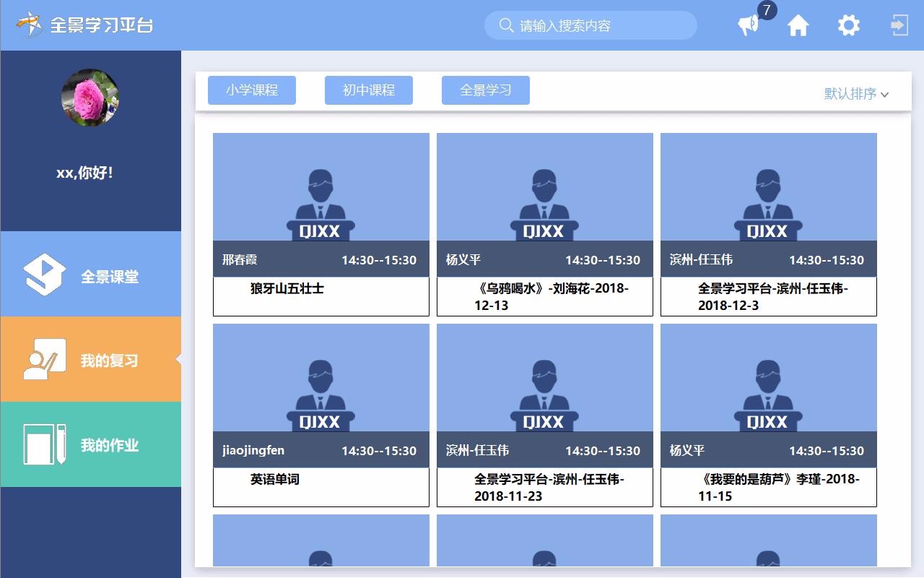Click the logout icon at top right
Viewport: 924px width, 578px height.
tap(897, 25)
